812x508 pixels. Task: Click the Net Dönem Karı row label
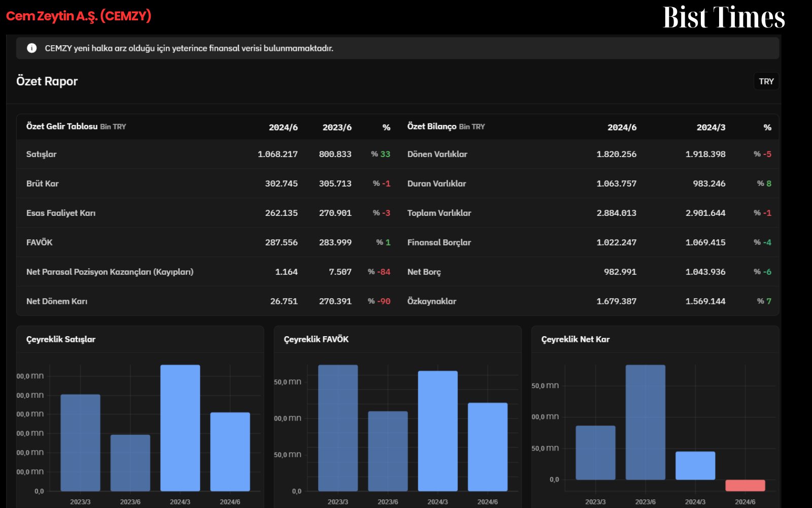pos(57,302)
